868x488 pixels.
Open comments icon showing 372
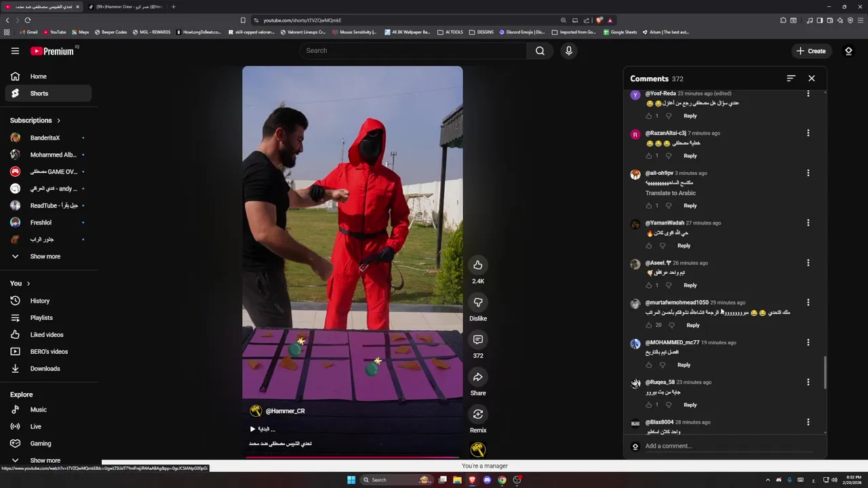(x=478, y=340)
